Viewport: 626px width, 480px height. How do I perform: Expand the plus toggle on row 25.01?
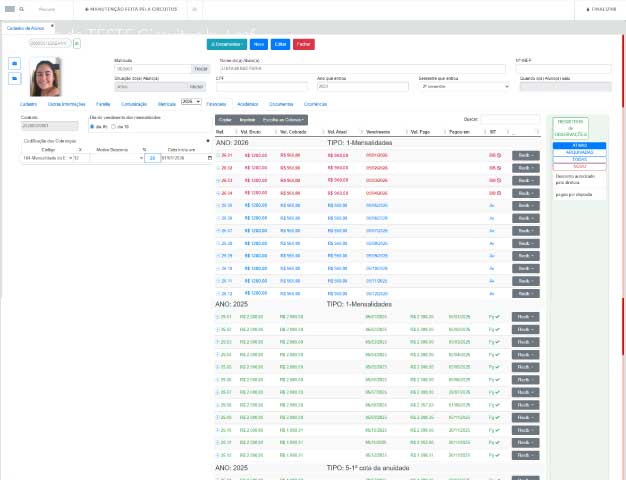[x=218, y=317]
